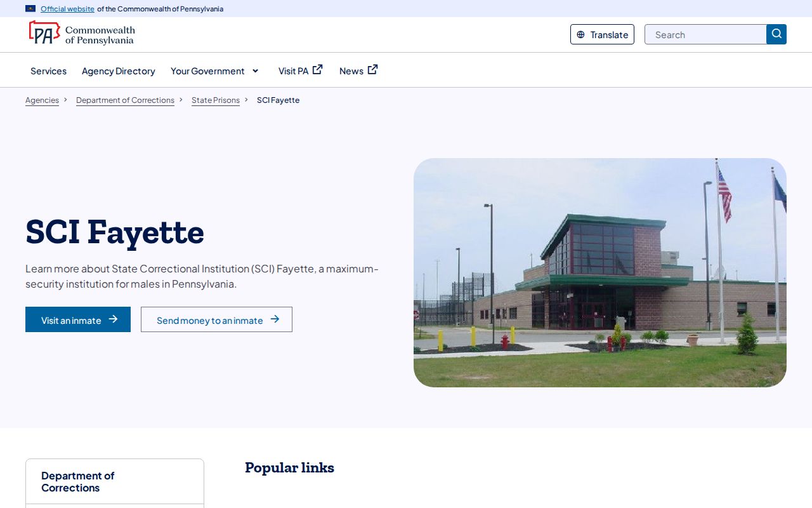Click the Official website link
Screen dimensions: 812x508
[67, 9]
